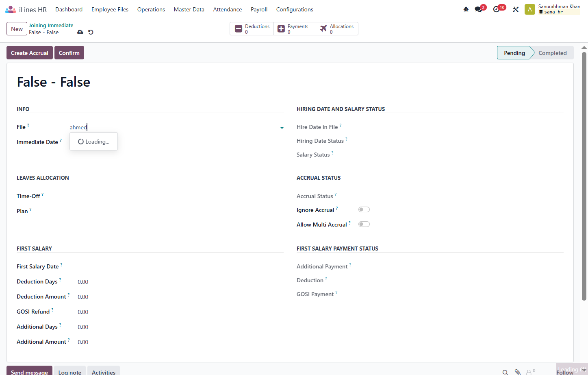The image size is (588, 375).
Task: Follow the Joining Immediate breadcrumb link
Action: 51,25
